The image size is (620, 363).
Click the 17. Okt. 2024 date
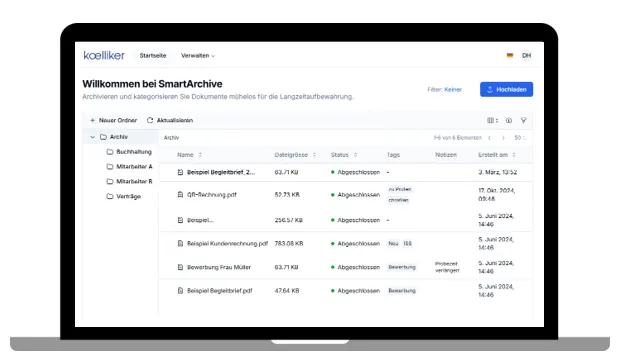click(x=496, y=195)
